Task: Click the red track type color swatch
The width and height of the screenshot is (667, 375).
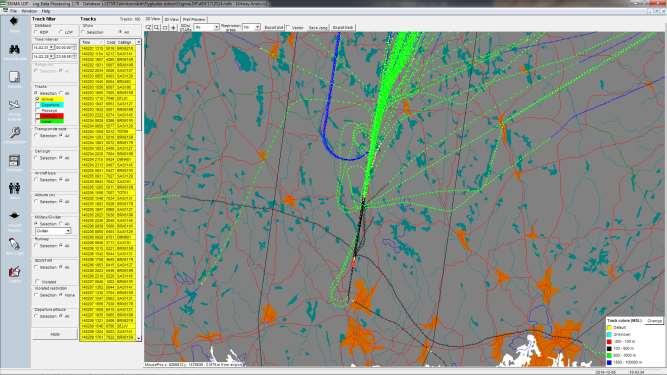Action: pos(52,116)
